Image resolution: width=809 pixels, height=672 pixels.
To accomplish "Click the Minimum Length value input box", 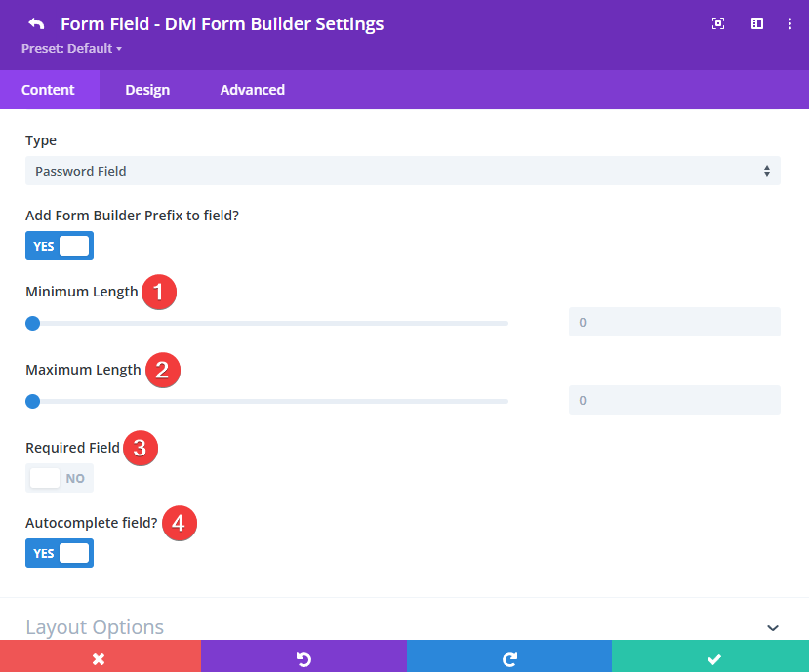I will point(674,322).
